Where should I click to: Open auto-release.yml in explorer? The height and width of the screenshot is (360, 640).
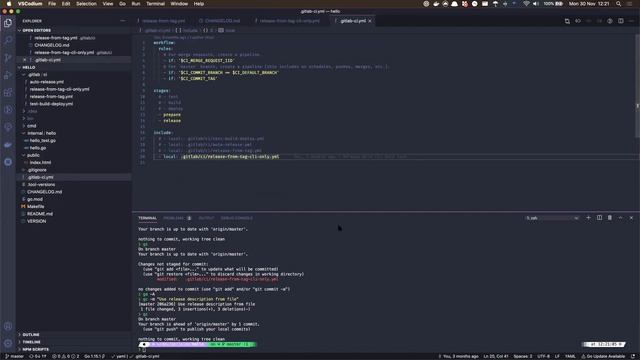tap(47, 82)
